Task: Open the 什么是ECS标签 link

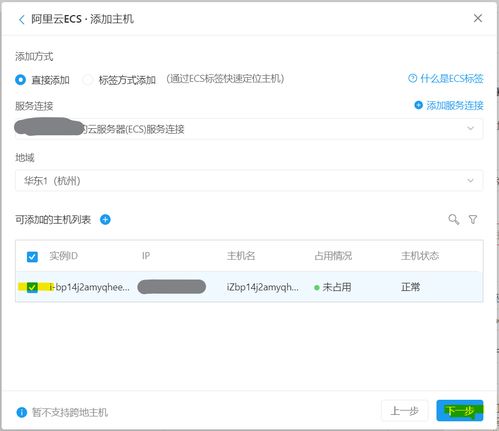Action: pyautogui.click(x=452, y=79)
